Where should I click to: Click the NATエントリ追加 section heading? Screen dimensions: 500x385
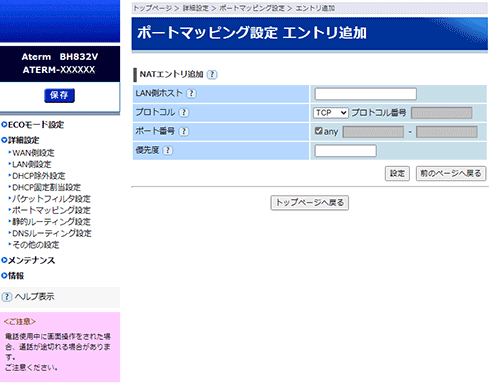tap(171, 74)
